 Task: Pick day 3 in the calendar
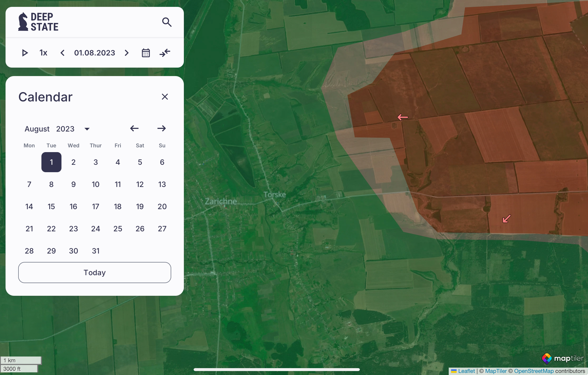[96, 162]
